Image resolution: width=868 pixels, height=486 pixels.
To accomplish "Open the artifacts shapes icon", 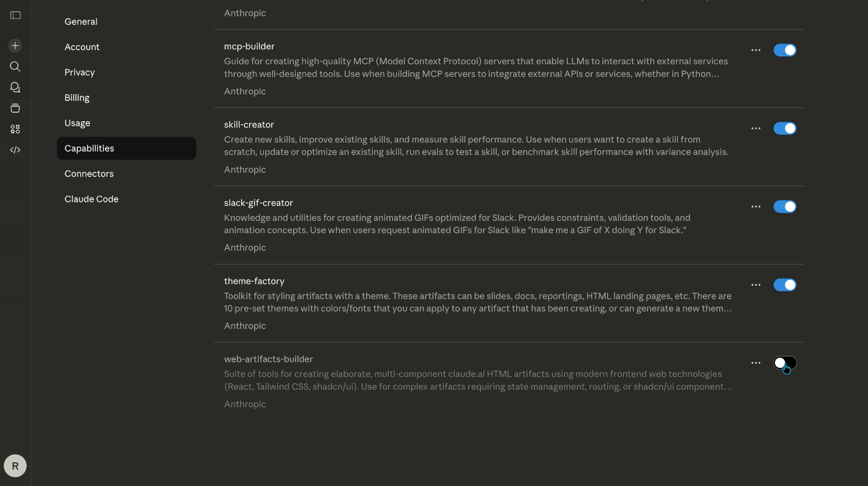I will coord(15,129).
